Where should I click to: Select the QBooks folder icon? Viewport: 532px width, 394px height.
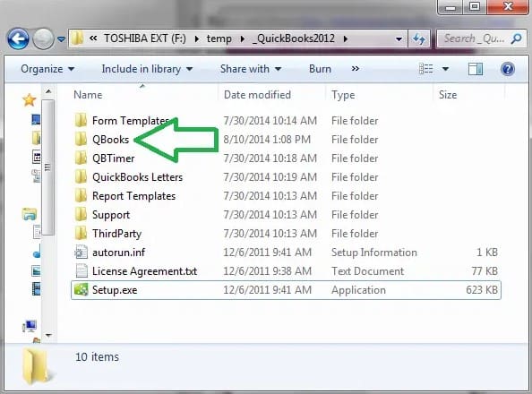tap(81, 139)
